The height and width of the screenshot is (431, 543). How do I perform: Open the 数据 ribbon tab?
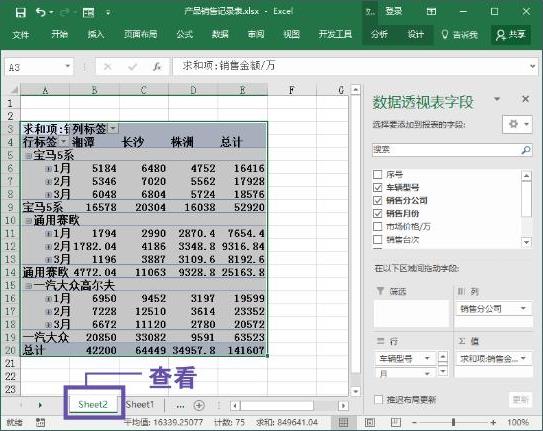click(x=220, y=34)
